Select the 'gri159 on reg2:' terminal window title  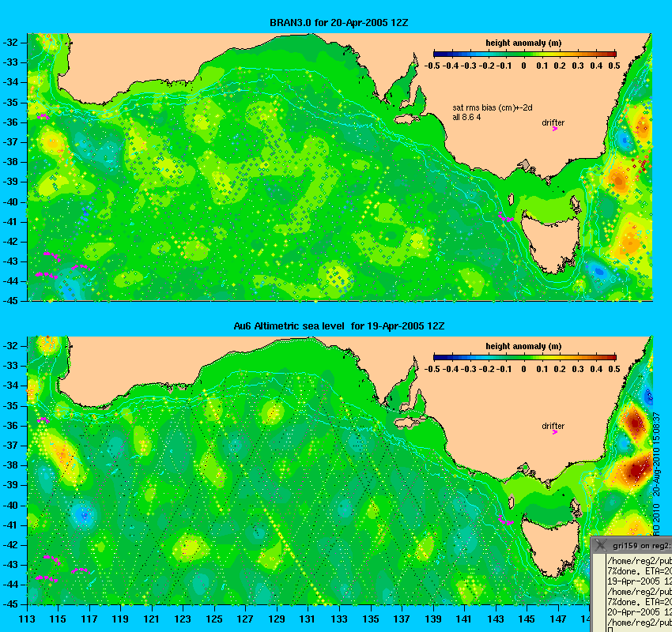(x=642, y=546)
